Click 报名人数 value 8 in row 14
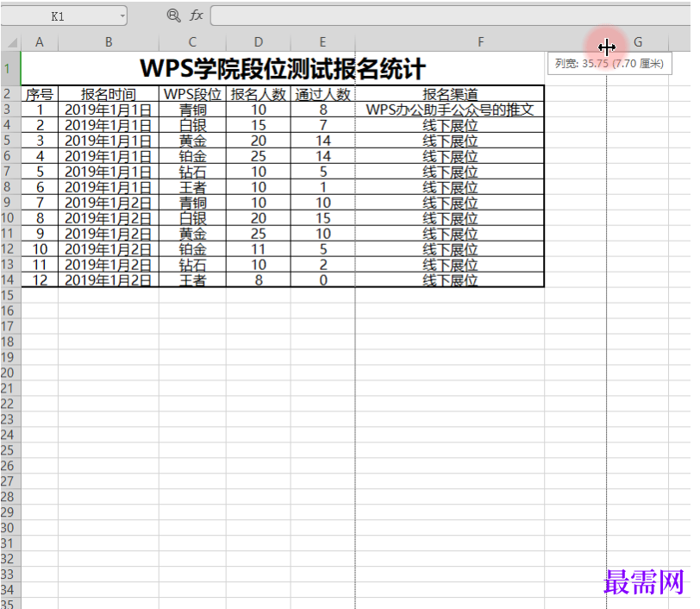This screenshot has height=609, width=700. click(x=259, y=279)
